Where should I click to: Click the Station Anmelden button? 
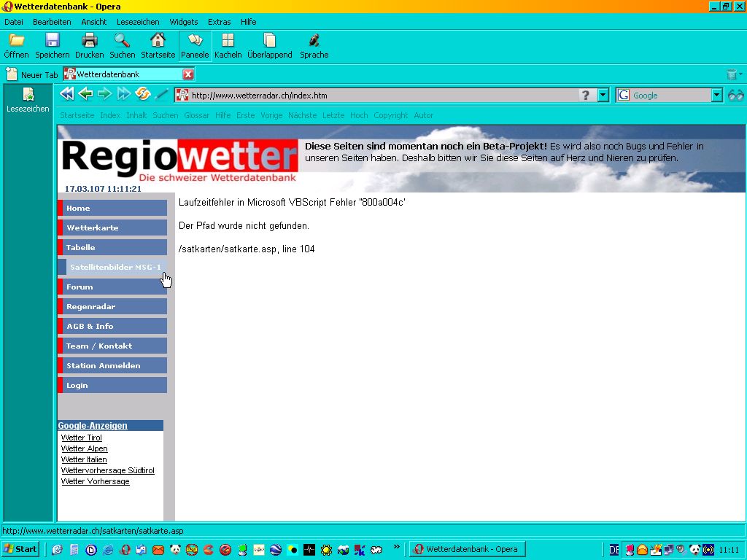[x=112, y=366]
